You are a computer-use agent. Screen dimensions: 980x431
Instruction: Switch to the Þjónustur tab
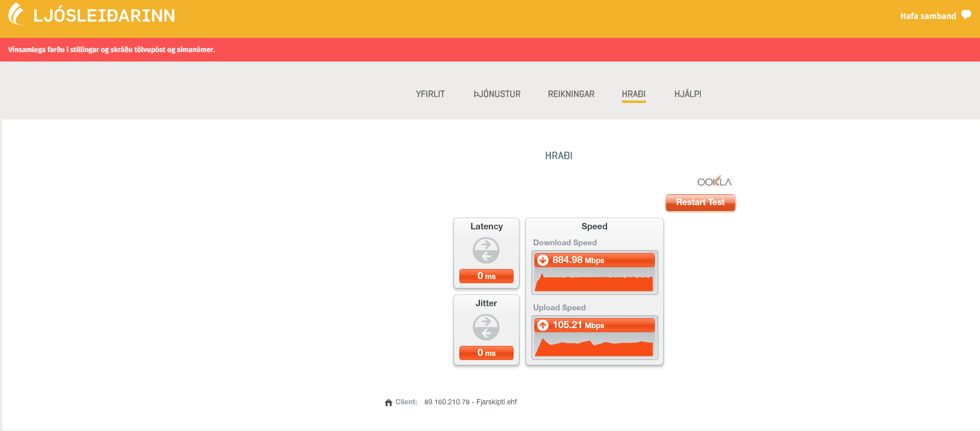pos(497,94)
